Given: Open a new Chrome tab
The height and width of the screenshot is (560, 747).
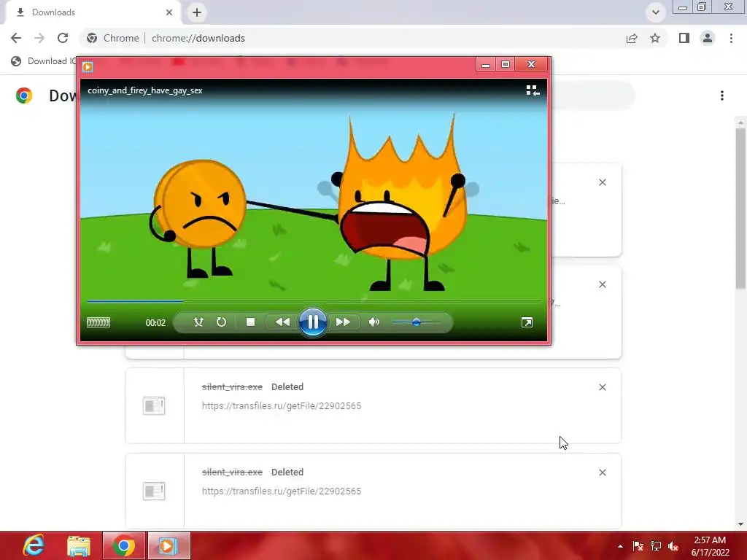Looking at the screenshot, I should coord(197,12).
